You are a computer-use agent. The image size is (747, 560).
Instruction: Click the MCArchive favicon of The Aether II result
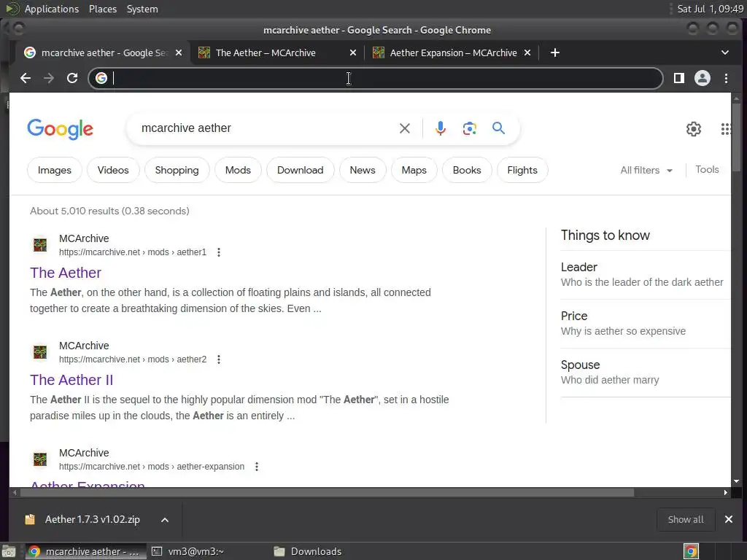40,352
